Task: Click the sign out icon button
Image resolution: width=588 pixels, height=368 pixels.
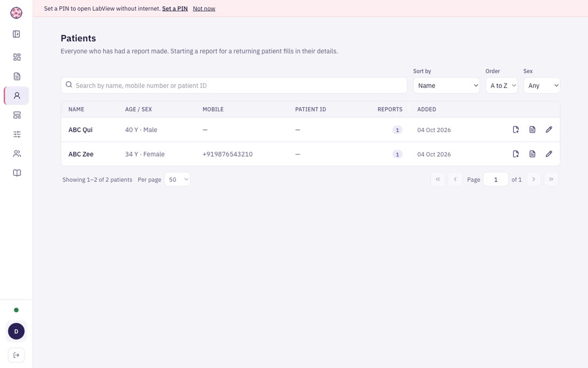Action: coord(16,355)
